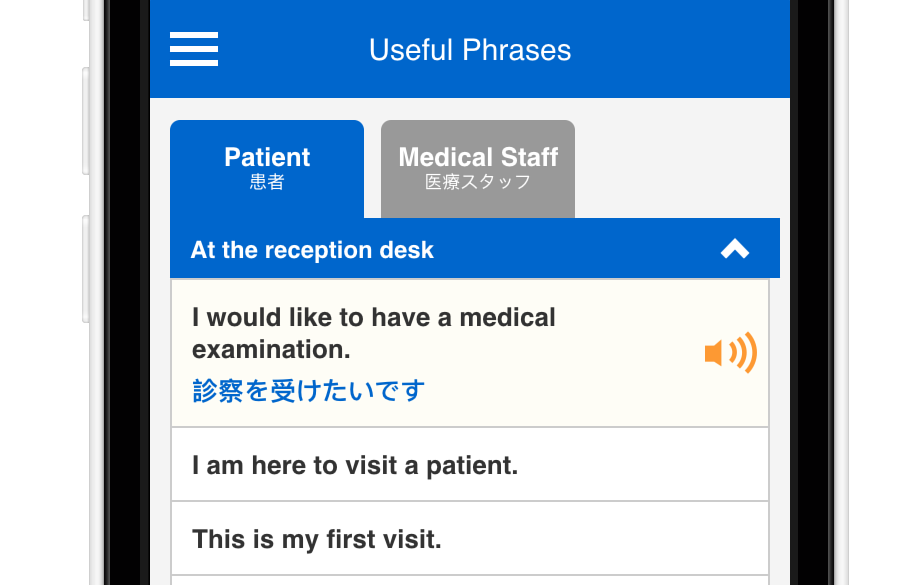Select "I would like to have a medical examination" text

coord(374,333)
